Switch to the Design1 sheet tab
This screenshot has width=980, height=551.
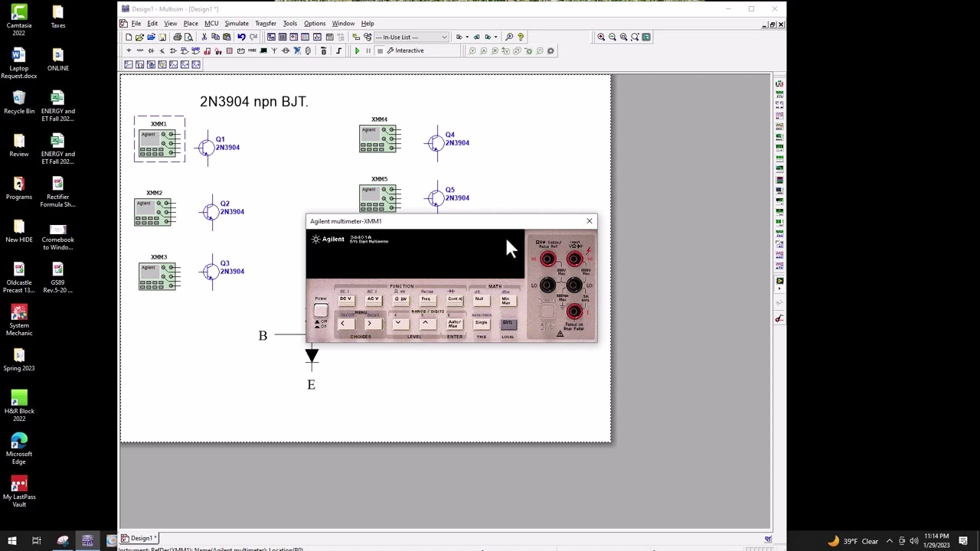click(x=140, y=538)
